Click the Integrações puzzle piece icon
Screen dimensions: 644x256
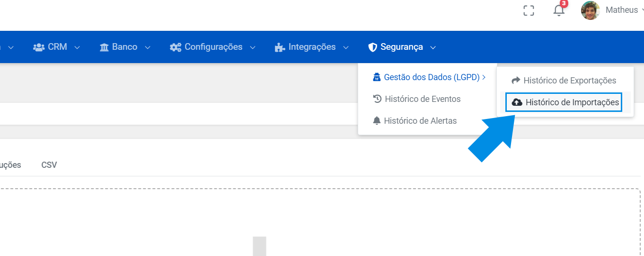pos(280,47)
